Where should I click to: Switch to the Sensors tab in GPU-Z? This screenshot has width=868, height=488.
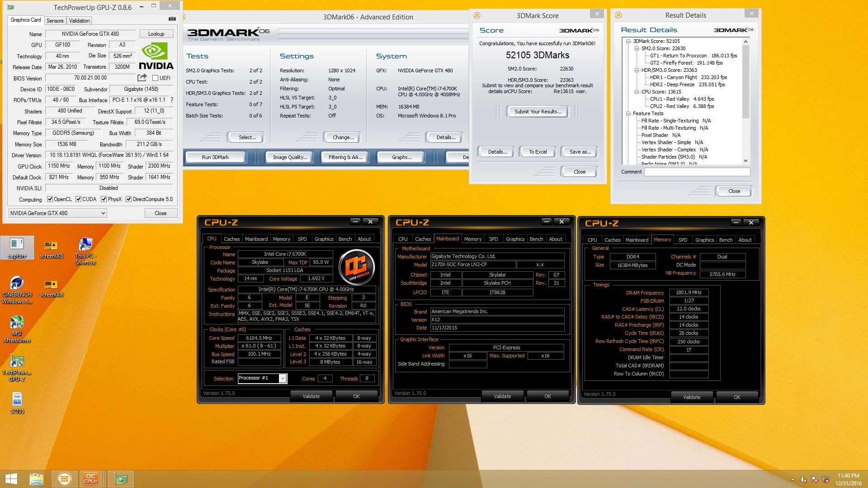coord(55,20)
